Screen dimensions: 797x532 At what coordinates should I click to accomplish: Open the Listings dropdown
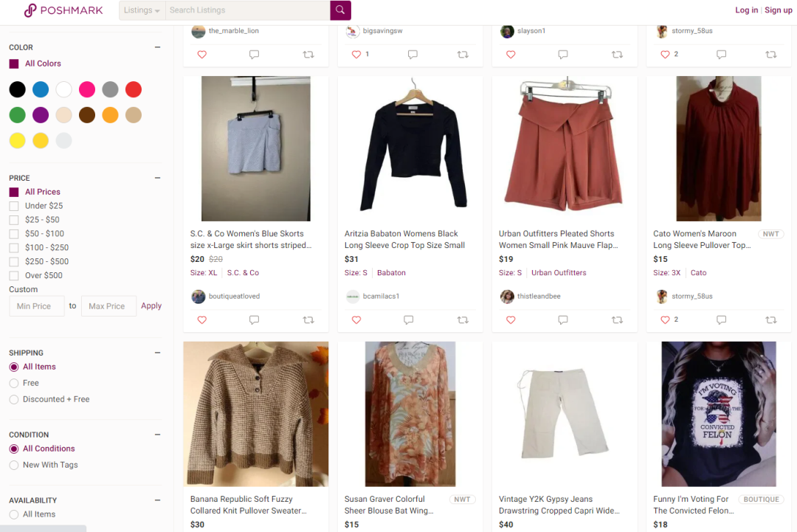142,10
